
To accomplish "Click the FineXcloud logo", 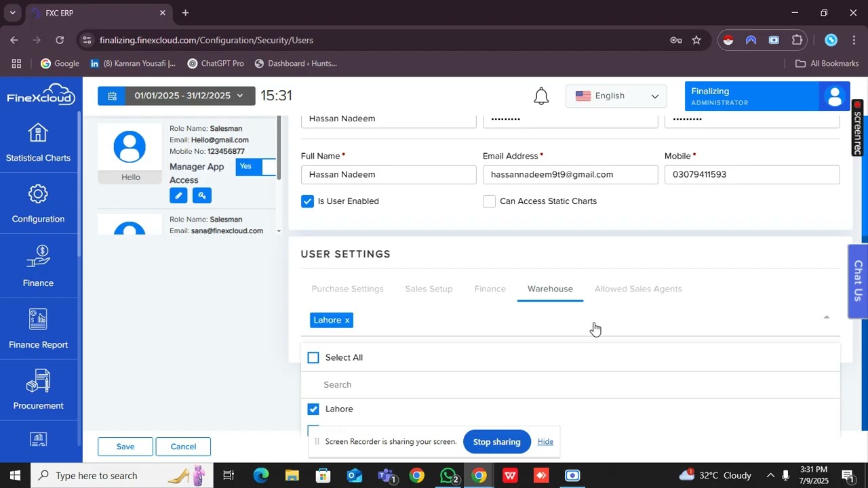I will pos(41,94).
